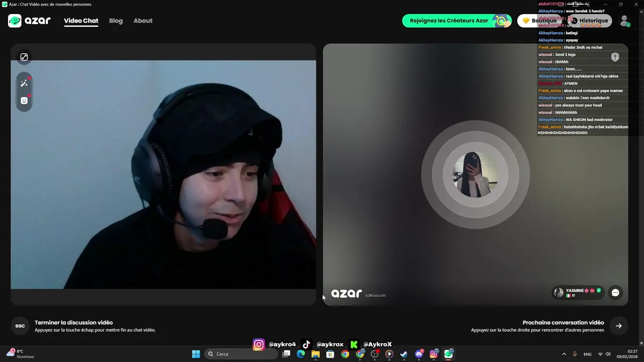Open Microsoft Edge from taskbar
Screen dimensions: 644x362
tap(301, 354)
